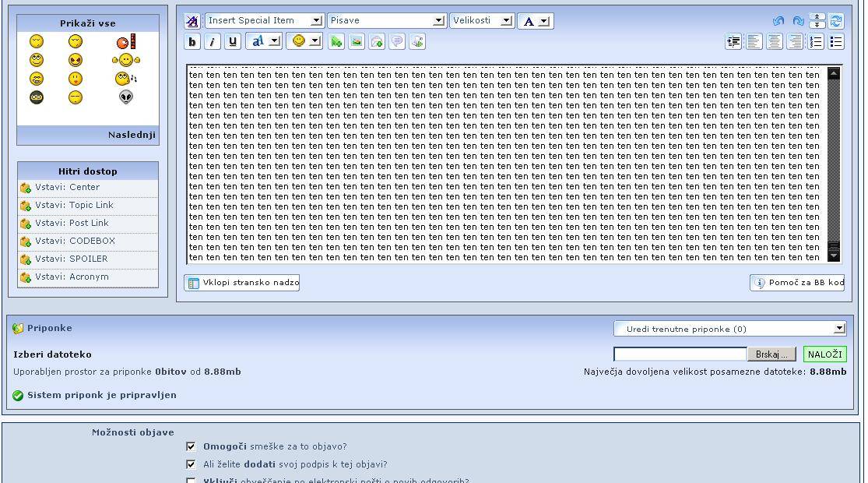Viewport: 868px width, 483px height.
Task: Align text to the right
Action: tap(795, 41)
